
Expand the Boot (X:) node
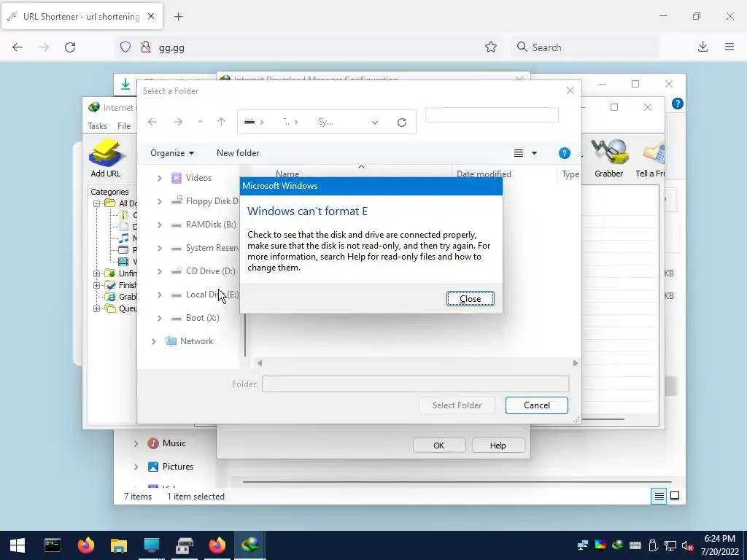160,318
